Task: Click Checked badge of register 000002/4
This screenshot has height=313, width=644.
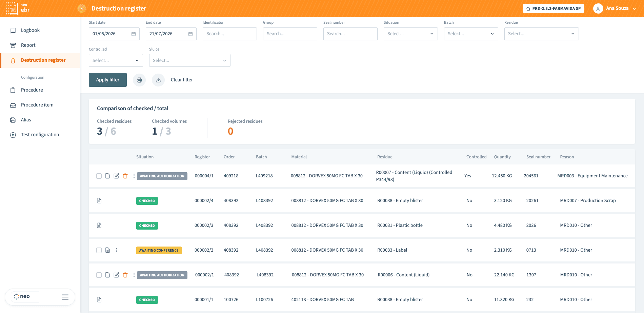Action: coord(147,201)
